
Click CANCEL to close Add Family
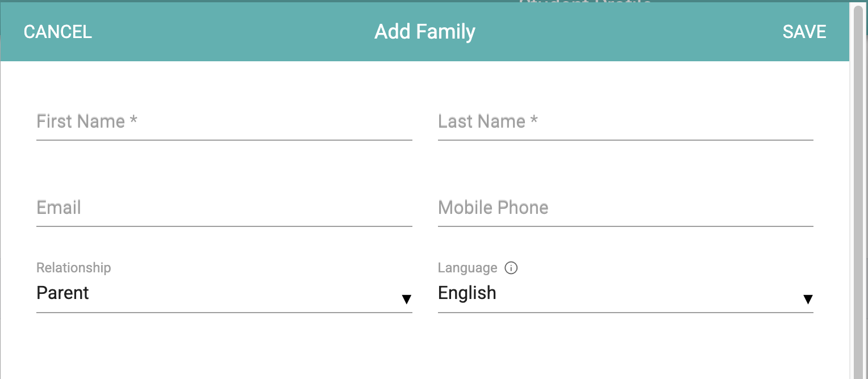[58, 32]
